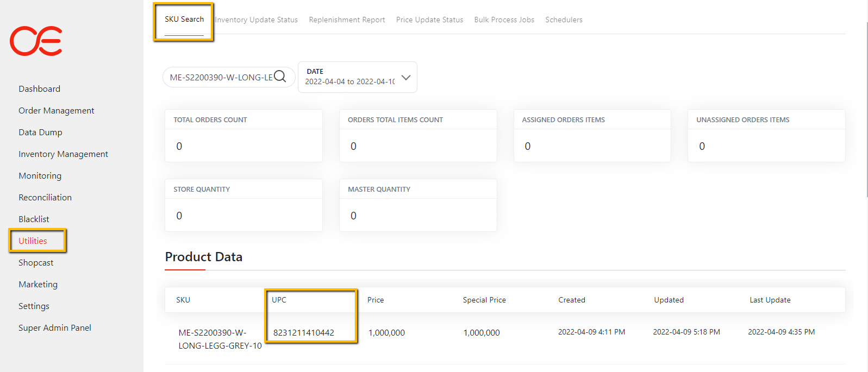Open the Reconciliation page
The width and height of the screenshot is (868, 372).
(45, 197)
